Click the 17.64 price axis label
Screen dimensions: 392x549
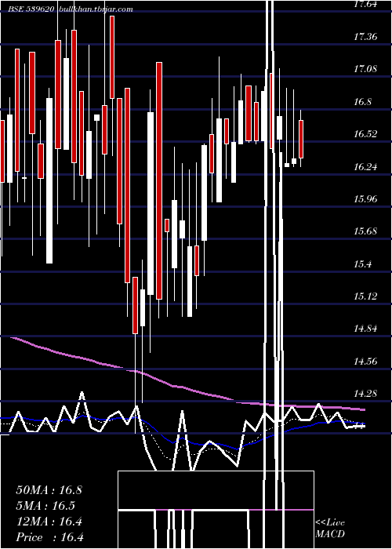365,4
